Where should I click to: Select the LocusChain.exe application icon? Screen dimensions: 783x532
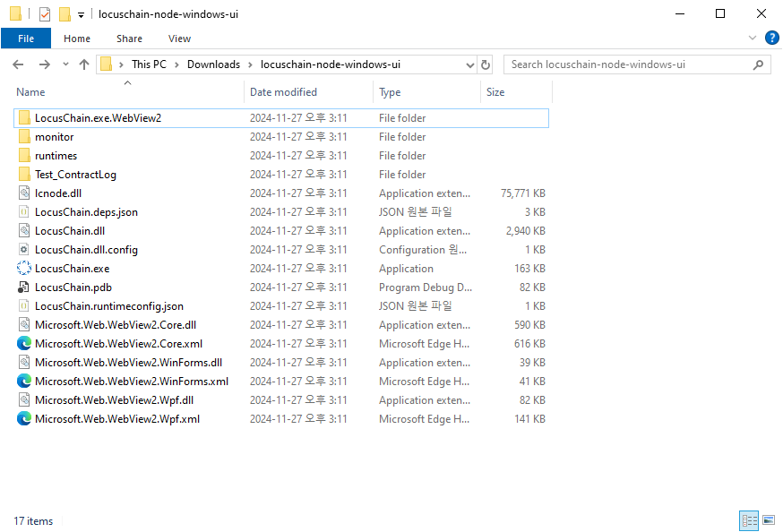(24, 269)
